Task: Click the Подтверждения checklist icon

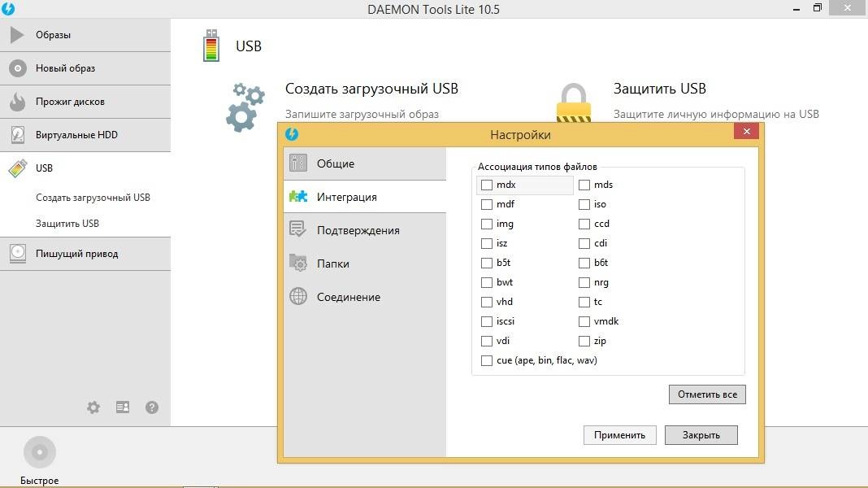Action: (x=297, y=229)
